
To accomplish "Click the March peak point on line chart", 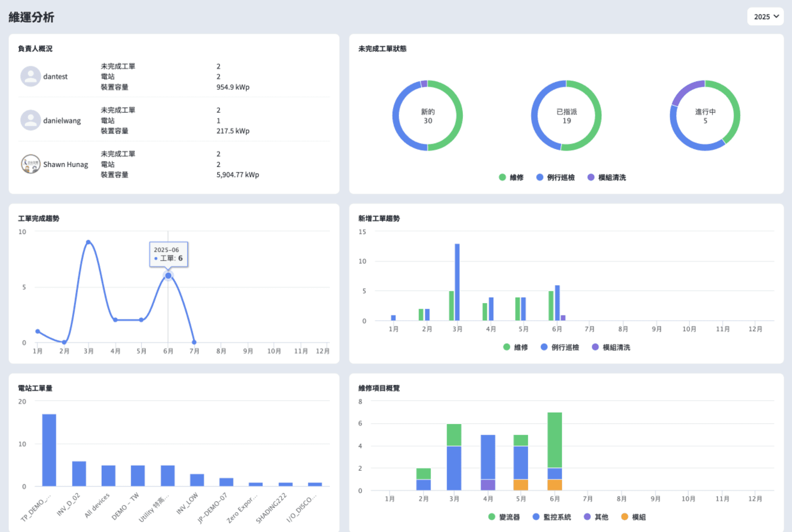I will tap(88, 242).
